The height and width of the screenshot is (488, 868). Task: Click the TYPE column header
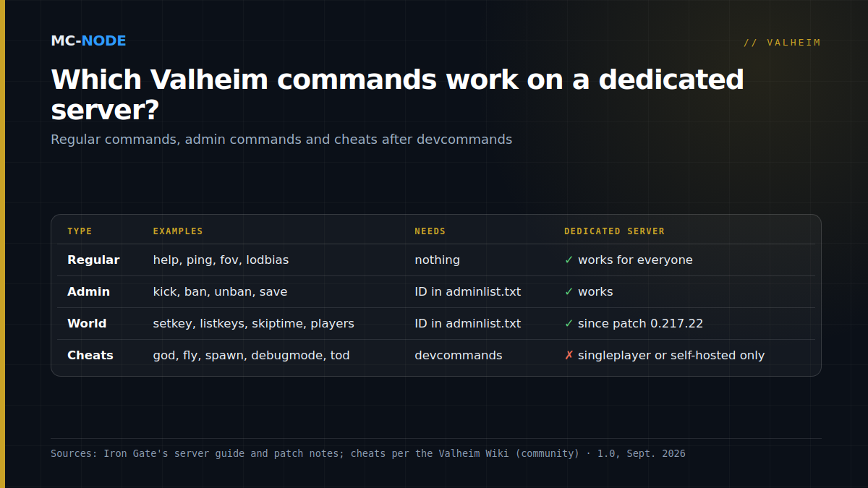pyautogui.click(x=80, y=231)
